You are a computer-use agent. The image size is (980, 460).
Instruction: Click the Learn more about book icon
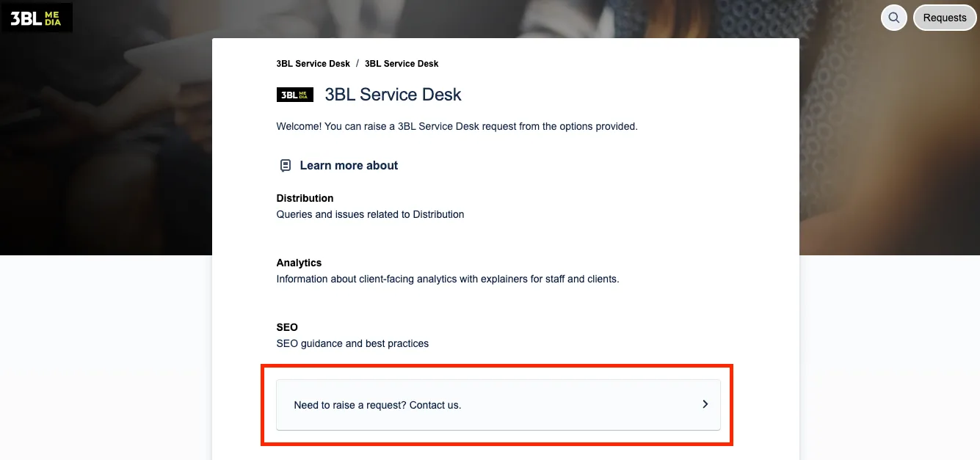tap(286, 166)
